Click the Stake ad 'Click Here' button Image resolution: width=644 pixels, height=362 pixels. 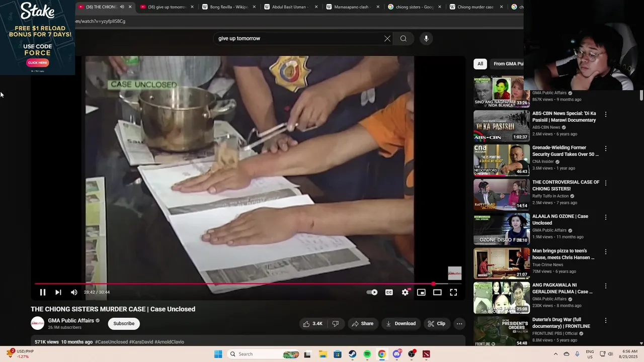pyautogui.click(x=38, y=63)
